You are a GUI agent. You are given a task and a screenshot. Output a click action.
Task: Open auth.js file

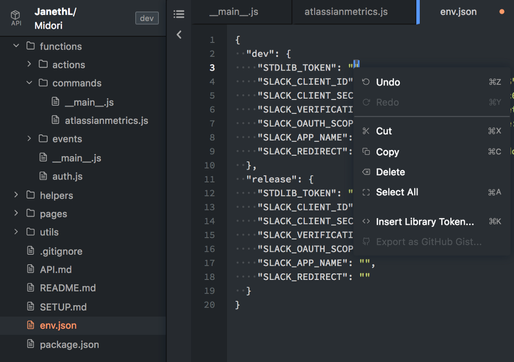click(67, 176)
